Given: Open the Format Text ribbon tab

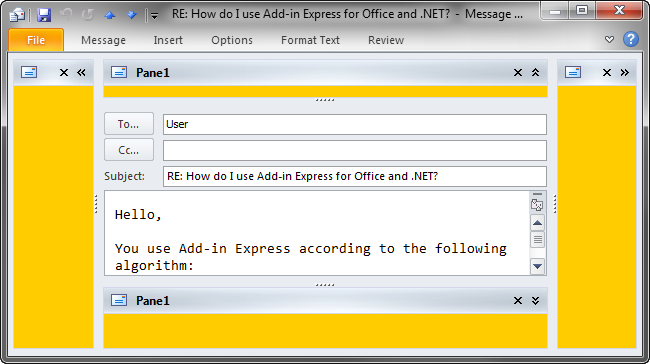Looking at the screenshot, I should pyautogui.click(x=310, y=40).
